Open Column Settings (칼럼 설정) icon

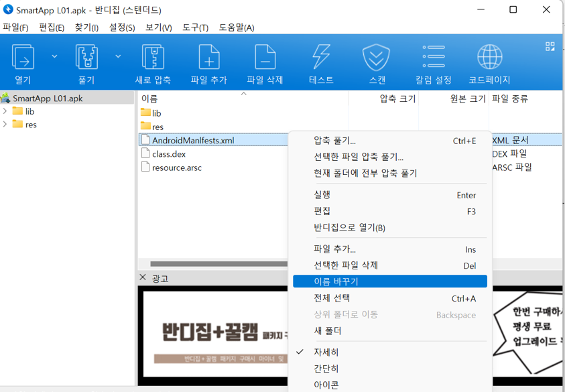(x=434, y=56)
